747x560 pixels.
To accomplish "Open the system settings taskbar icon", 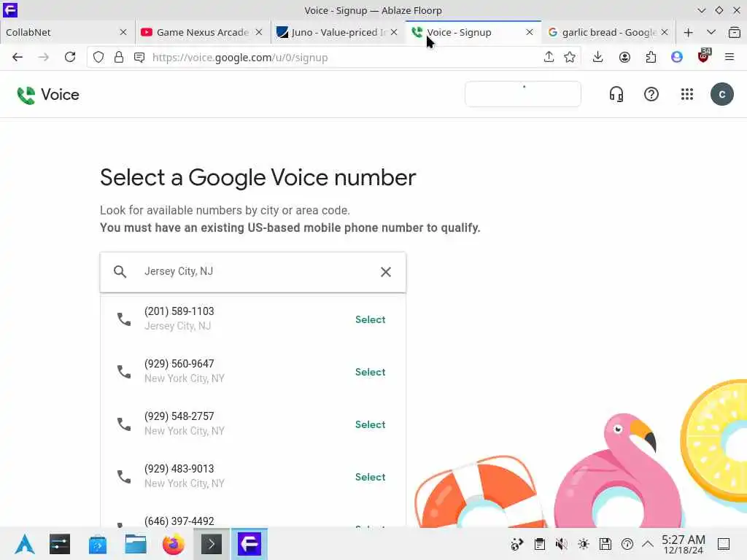I will pyautogui.click(x=60, y=544).
